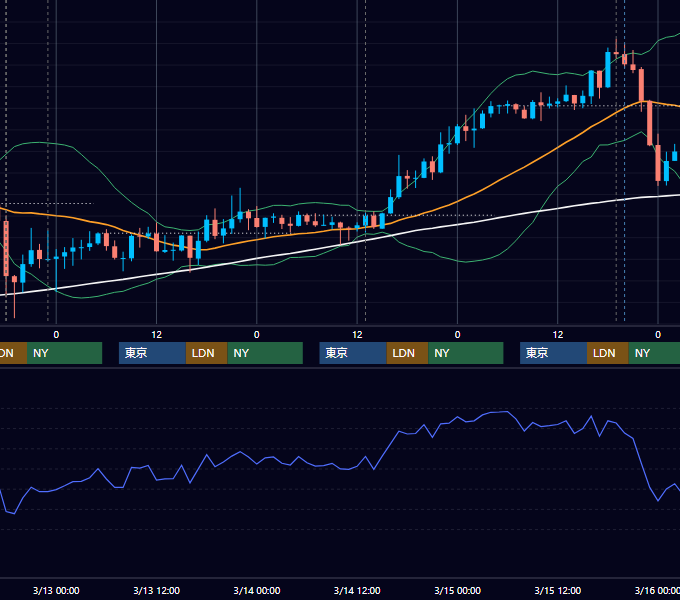This screenshot has width=680, height=600.
Task: Select the LDN block after the 3/14 東京 session
Action: pos(407,353)
